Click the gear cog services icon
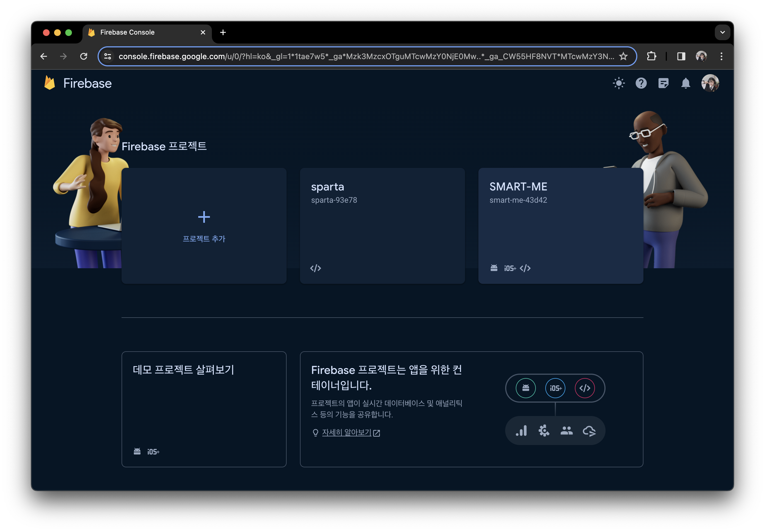The height and width of the screenshot is (532, 765). [x=544, y=431]
